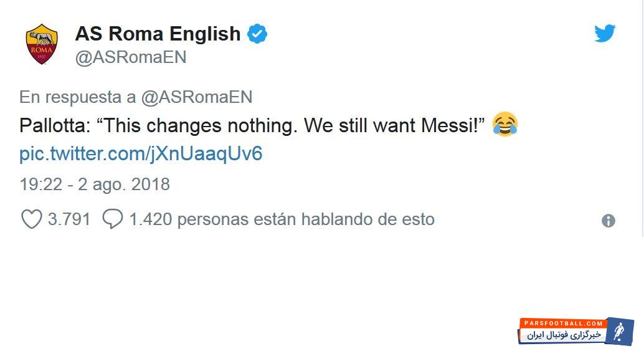Click the word 'Messi!' in the tweet
This screenshot has width=644, height=356.
[x=454, y=125]
